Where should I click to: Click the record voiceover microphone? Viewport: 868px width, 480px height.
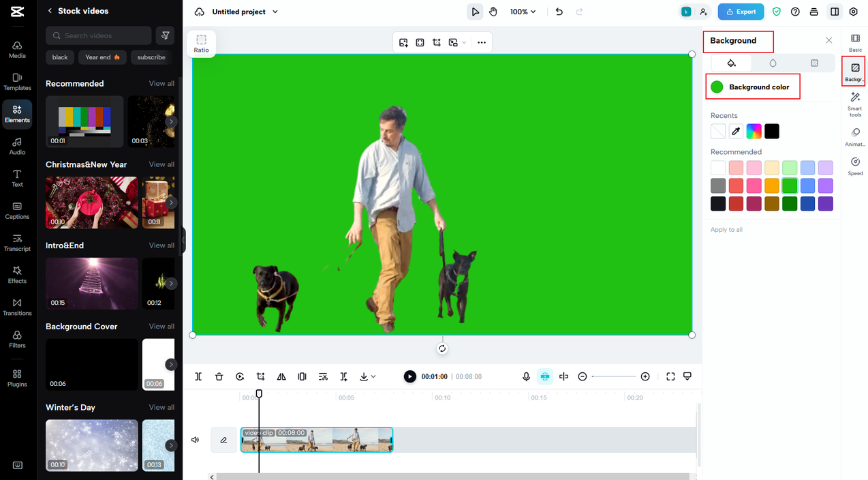(526, 376)
